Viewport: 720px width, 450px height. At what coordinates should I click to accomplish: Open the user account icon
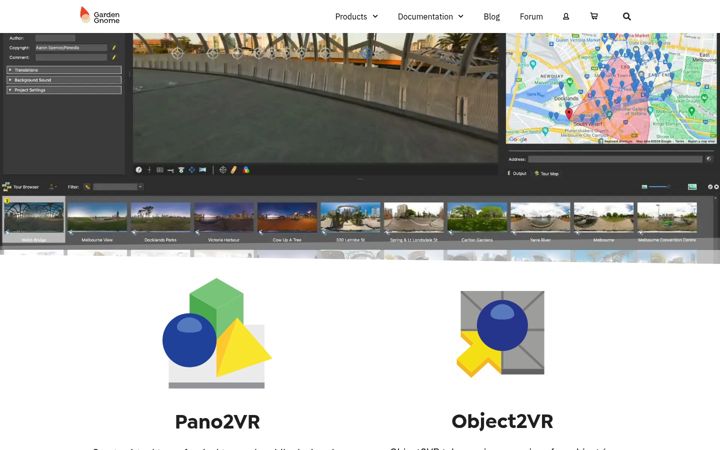click(566, 17)
